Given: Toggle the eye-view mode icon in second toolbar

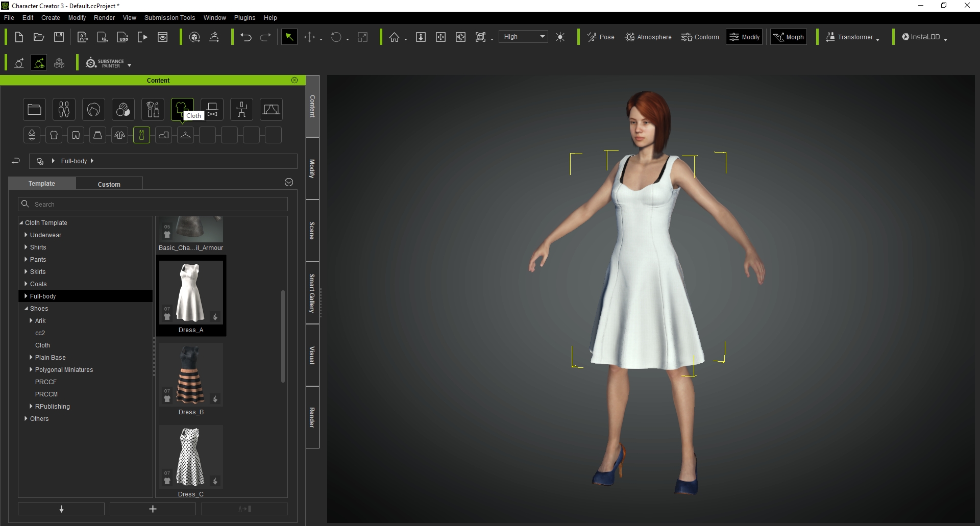Looking at the screenshot, I should [39, 63].
